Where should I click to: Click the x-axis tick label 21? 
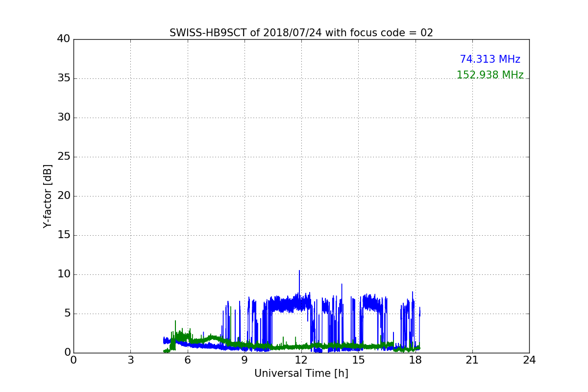pyautogui.click(x=472, y=360)
